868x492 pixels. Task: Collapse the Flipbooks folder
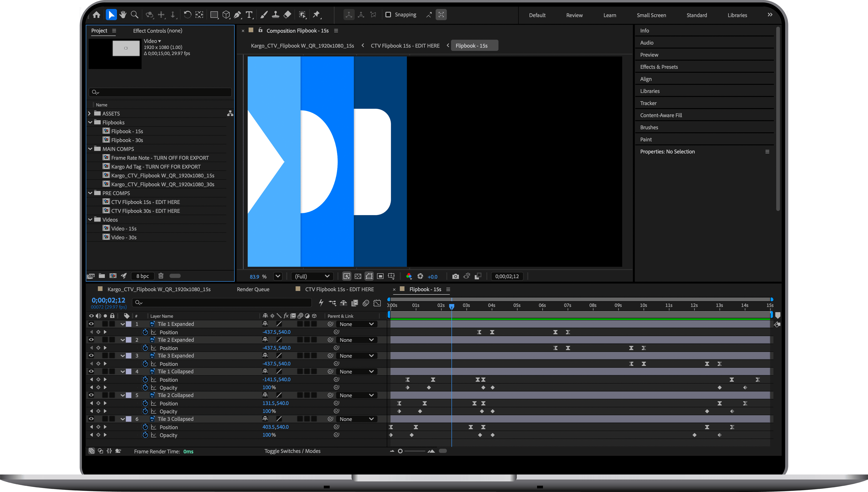click(90, 122)
